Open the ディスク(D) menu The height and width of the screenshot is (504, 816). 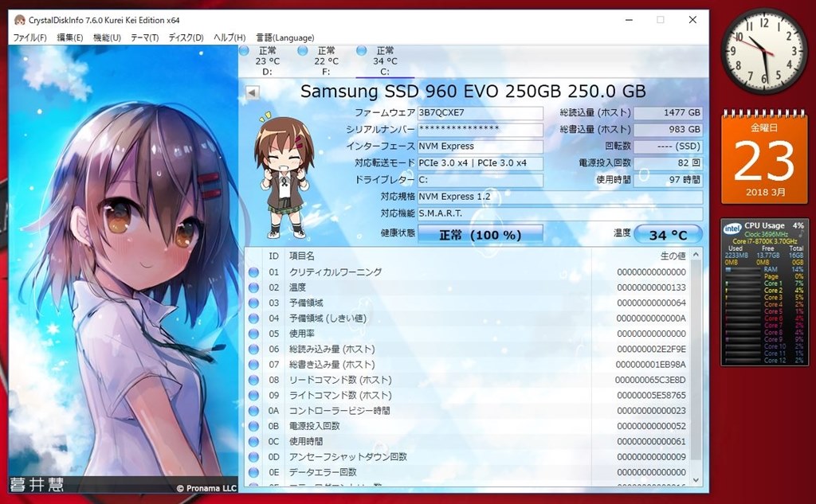(x=186, y=37)
